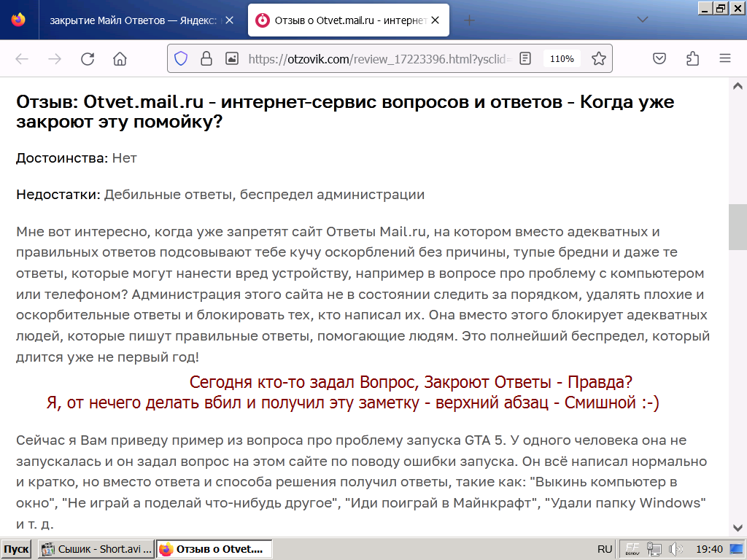
Task: Click the scrollbar up arrow
Action: pos(738,86)
